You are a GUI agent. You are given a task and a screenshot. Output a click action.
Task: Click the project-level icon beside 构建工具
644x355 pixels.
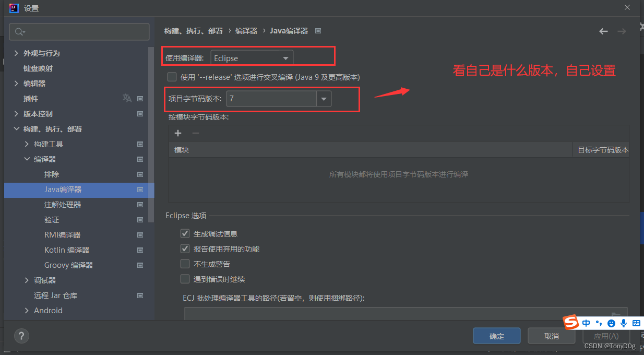tap(140, 144)
